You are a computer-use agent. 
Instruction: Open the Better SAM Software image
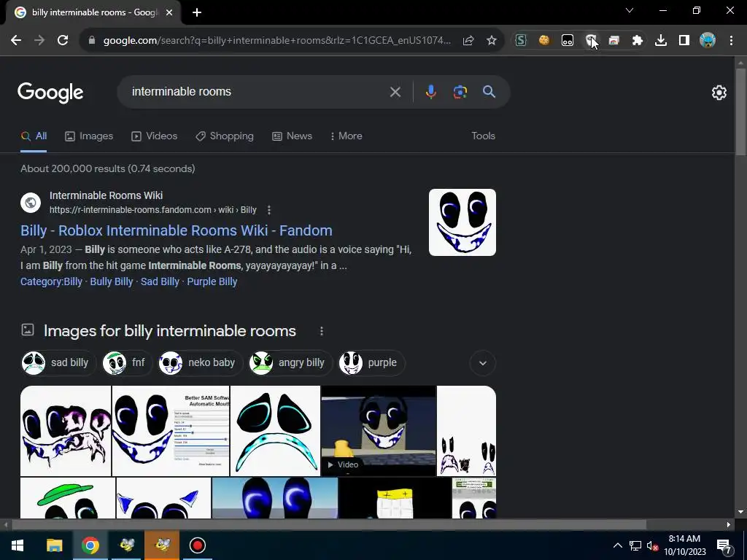point(171,431)
